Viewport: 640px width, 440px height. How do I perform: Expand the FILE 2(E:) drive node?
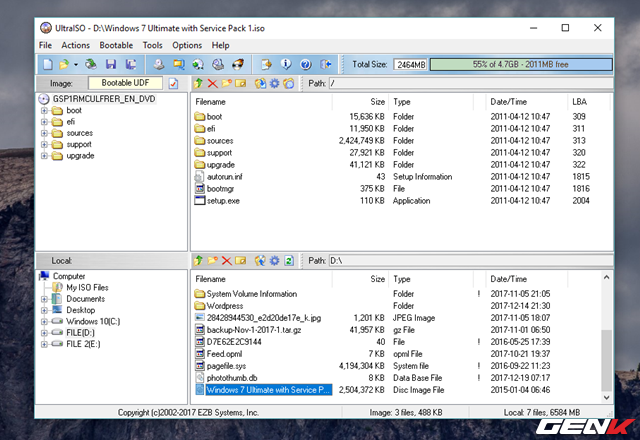pos(44,344)
